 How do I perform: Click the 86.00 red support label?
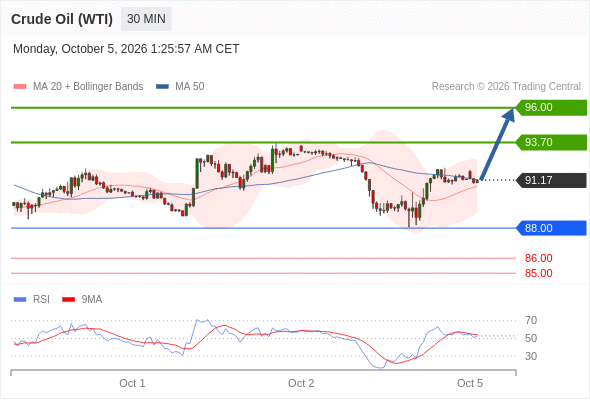[x=538, y=258]
